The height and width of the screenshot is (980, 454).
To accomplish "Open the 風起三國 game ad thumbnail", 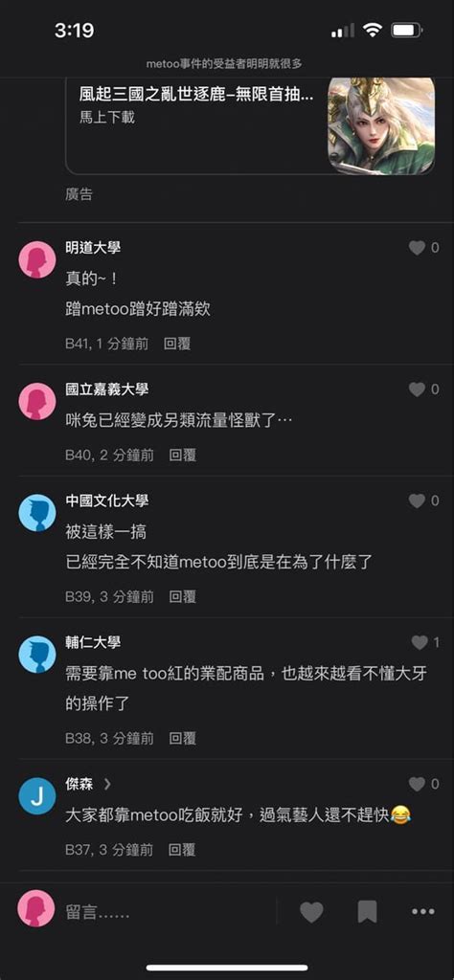I will point(381,125).
